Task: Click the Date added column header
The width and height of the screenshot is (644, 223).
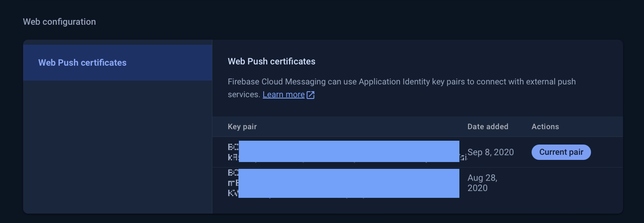Action: [488, 127]
